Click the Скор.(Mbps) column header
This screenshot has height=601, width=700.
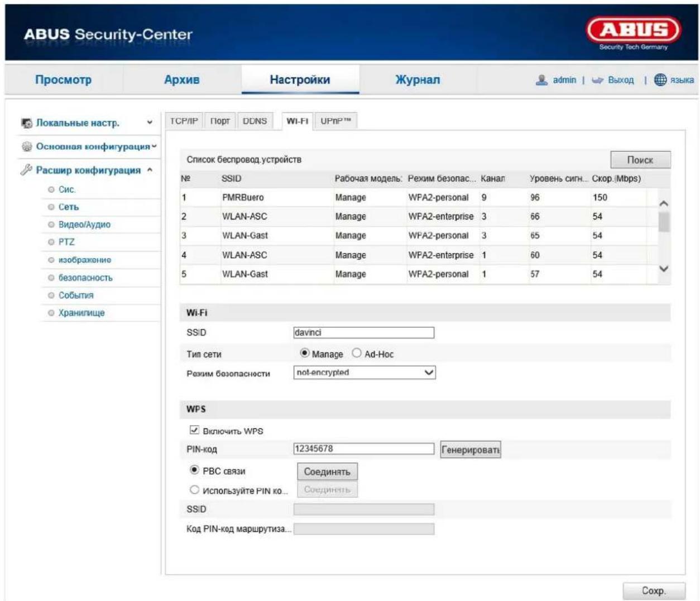pos(616,179)
